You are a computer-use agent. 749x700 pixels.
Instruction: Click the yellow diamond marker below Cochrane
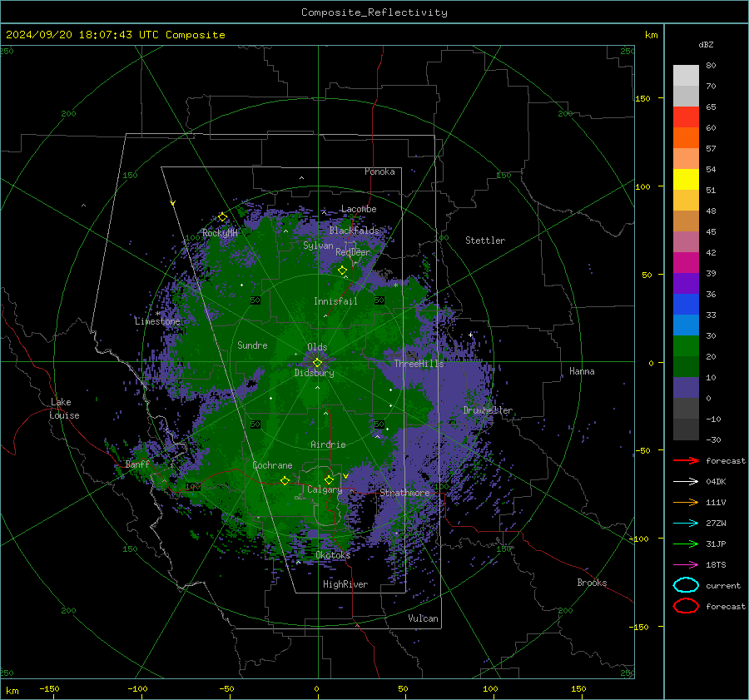tap(285, 481)
